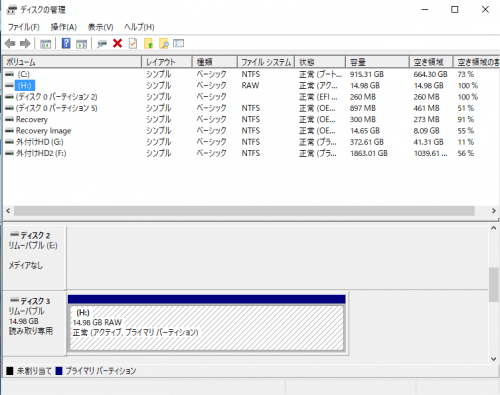Click horizontal scrollbar left arrow
The height and width of the screenshot is (395, 500).
tap(8, 211)
